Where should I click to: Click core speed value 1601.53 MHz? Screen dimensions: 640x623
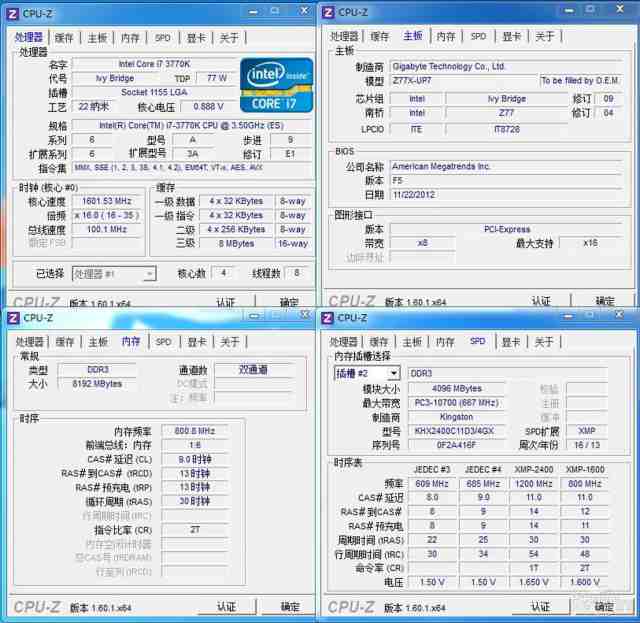click(x=107, y=201)
